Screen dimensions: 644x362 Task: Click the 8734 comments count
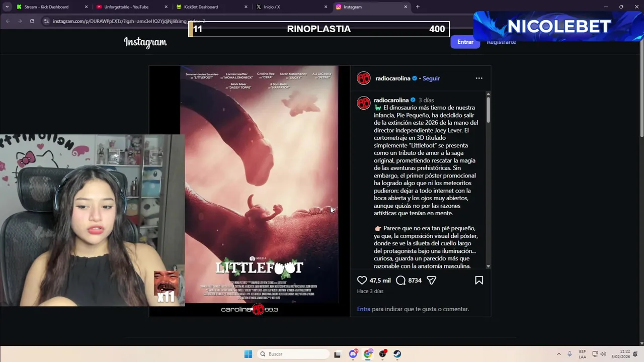click(415, 280)
